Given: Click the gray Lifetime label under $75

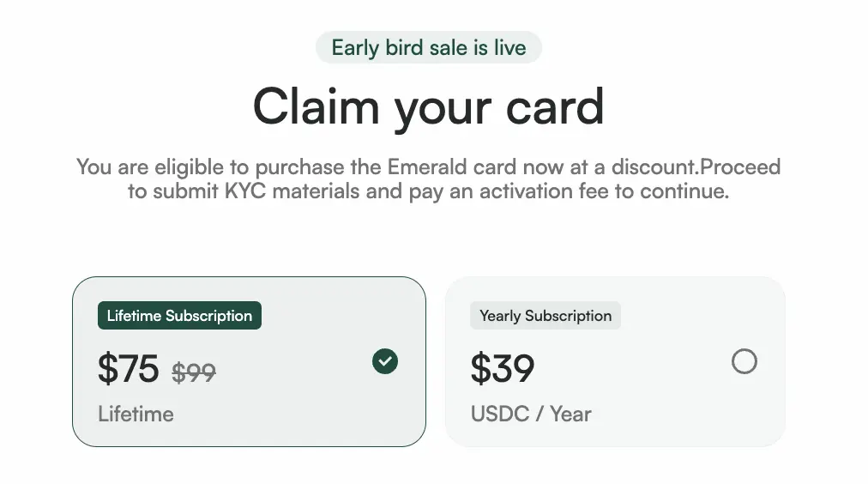Looking at the screenshot, I should click(x=136, y=414).
